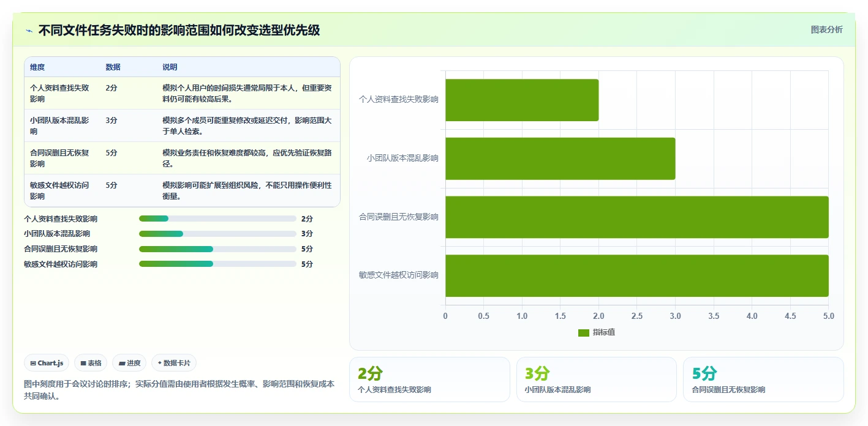The width and height of the screenshot is (868, 426).
Task: Click the 5分 value in the 敏感文件 table row
Action: click(x=111, y=185)
